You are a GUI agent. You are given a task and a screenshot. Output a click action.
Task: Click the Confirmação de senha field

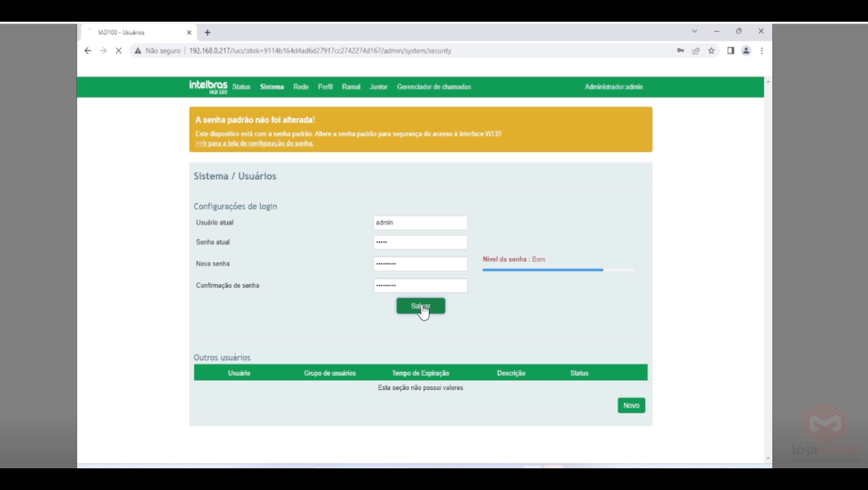coord(420,285)
